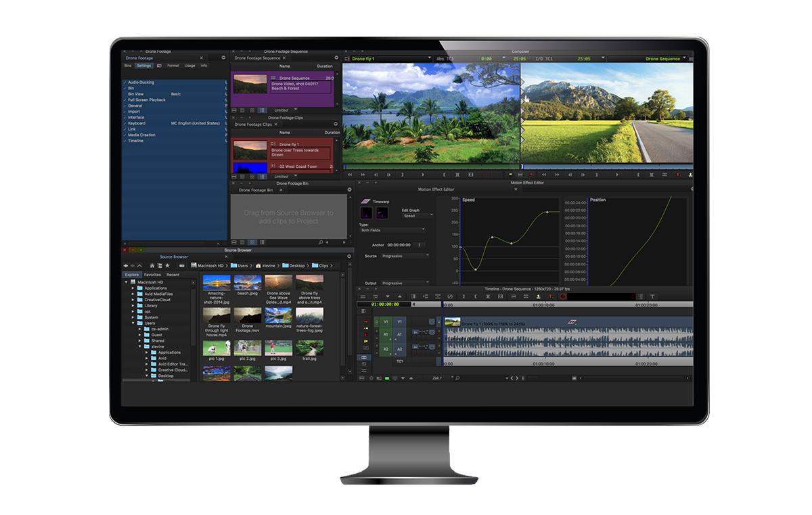812x515 pixels.
Task: Click the timeline search magnifier icon
Action: point(457,378)
